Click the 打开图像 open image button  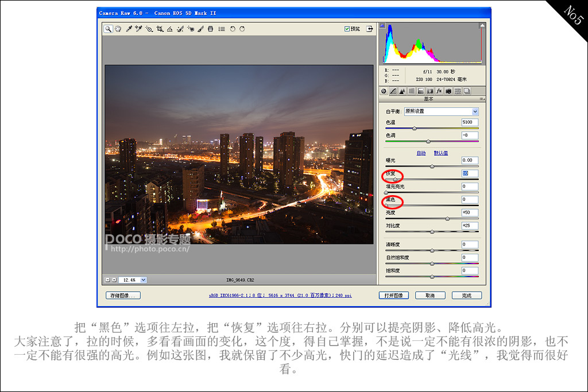click(x=394, y=296)
